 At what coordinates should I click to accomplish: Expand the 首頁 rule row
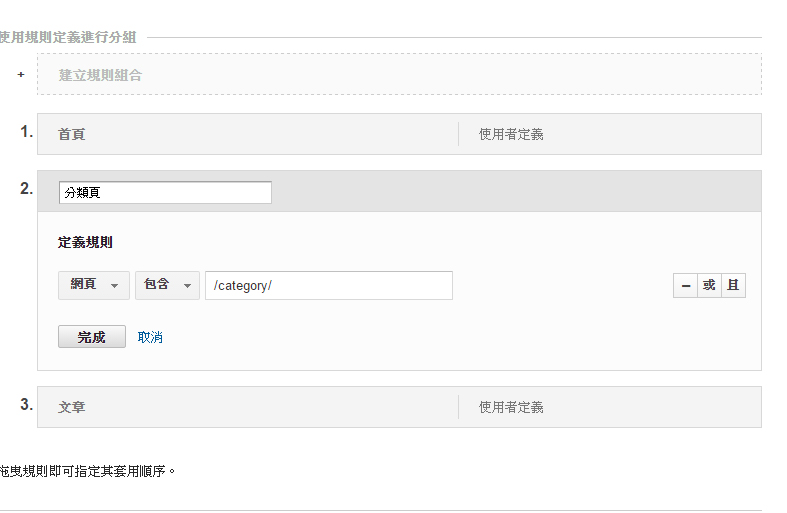pos(399,134)
